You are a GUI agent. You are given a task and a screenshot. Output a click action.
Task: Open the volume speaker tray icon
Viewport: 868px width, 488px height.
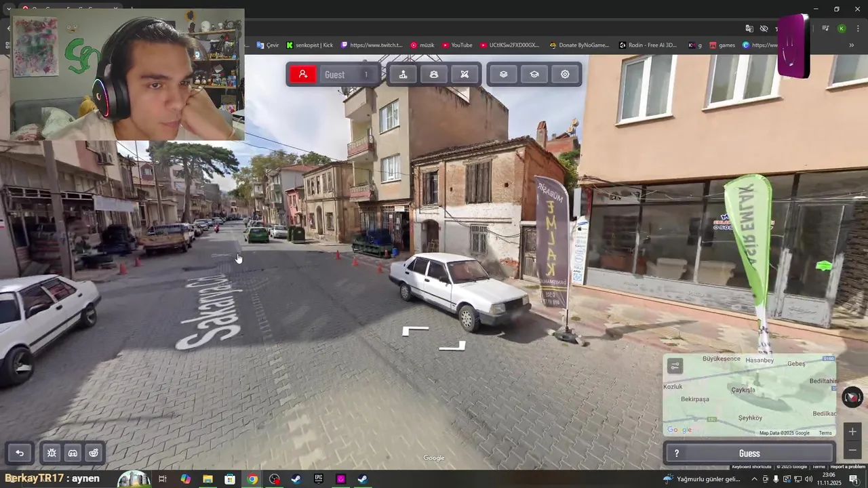pyautogui.click(x=808, y=479)
